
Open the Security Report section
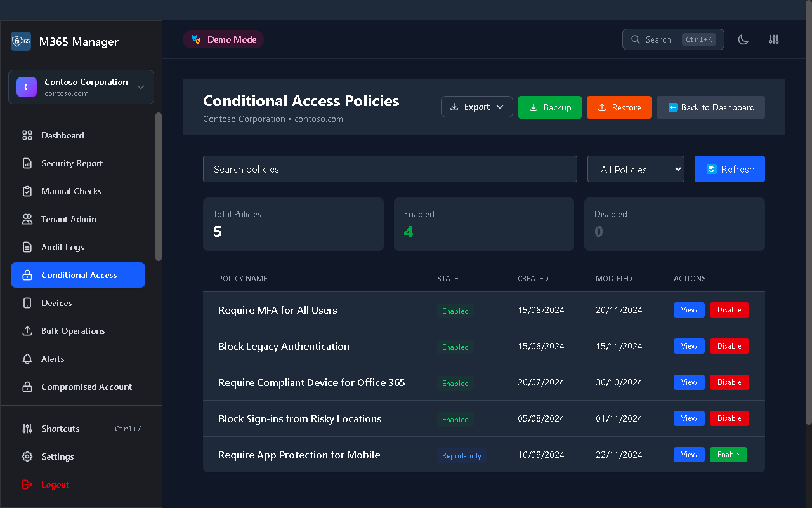(x=71, y=163)
